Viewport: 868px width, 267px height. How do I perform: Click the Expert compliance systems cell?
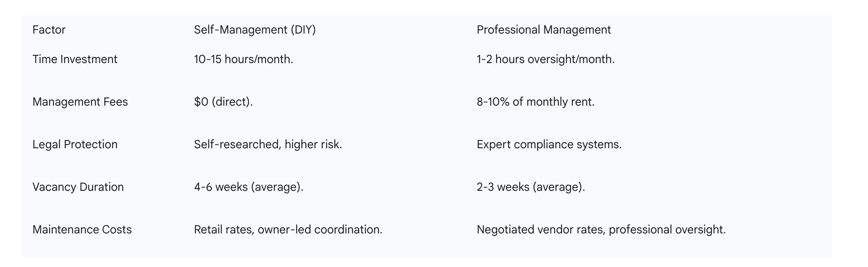[x=549, y=145]
